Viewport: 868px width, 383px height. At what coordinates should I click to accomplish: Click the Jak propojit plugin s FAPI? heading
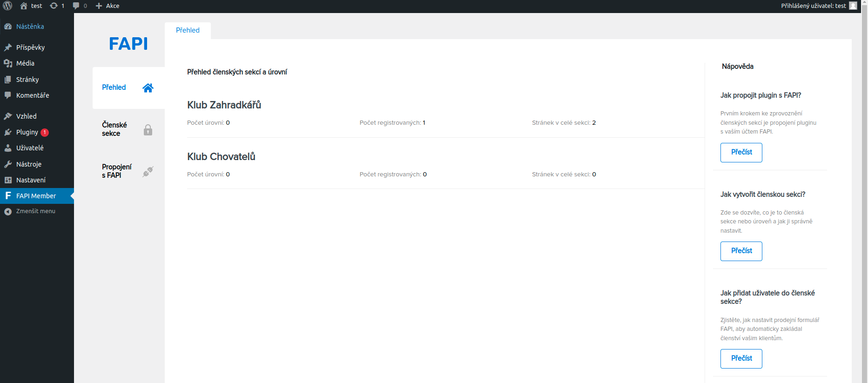point(761,95)
